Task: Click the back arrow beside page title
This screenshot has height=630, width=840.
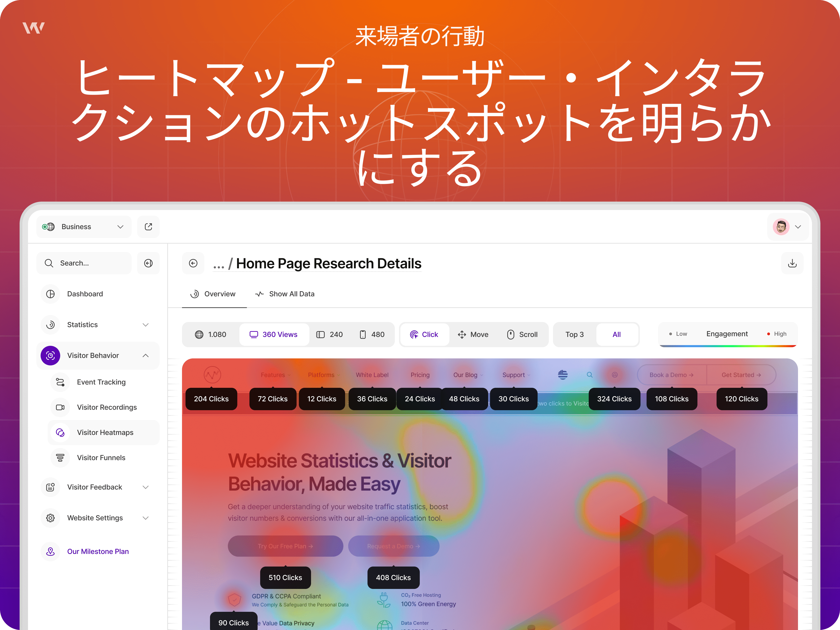Action: tap(193, 263)
